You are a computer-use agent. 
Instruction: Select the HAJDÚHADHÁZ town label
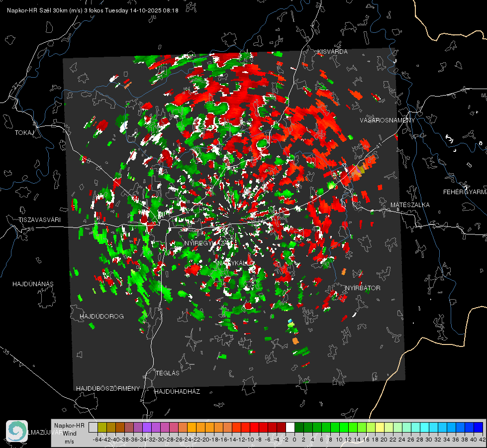(x=177, y=392)
